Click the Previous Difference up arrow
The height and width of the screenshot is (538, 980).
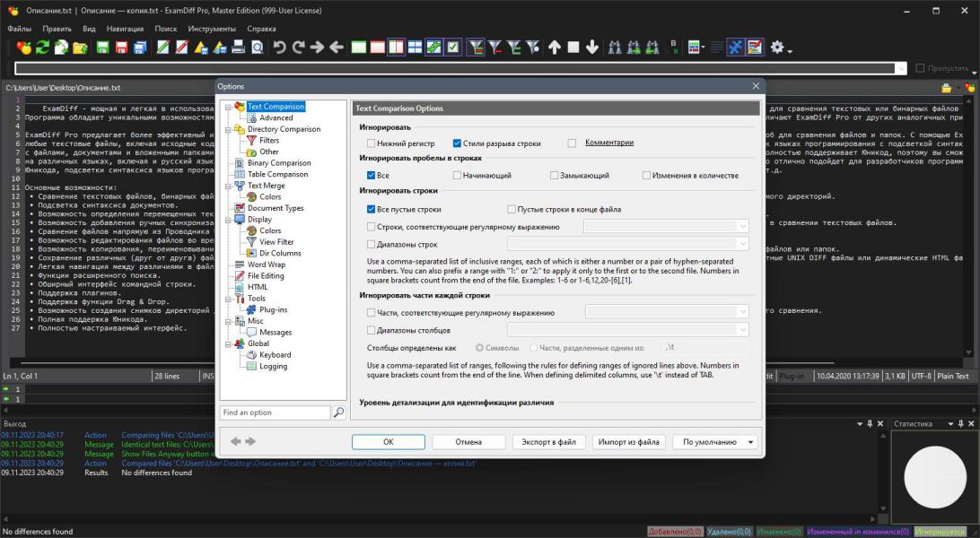click(x=555, y=48)
